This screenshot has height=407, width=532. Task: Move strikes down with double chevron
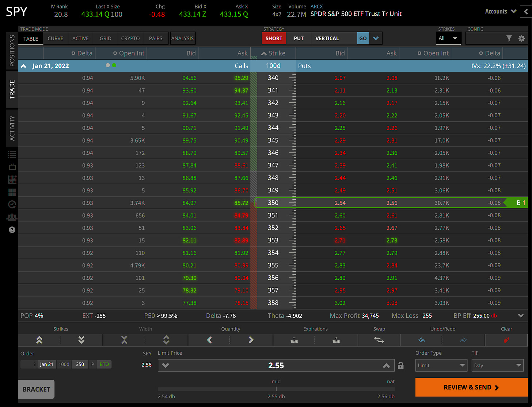tap(81, 340)
